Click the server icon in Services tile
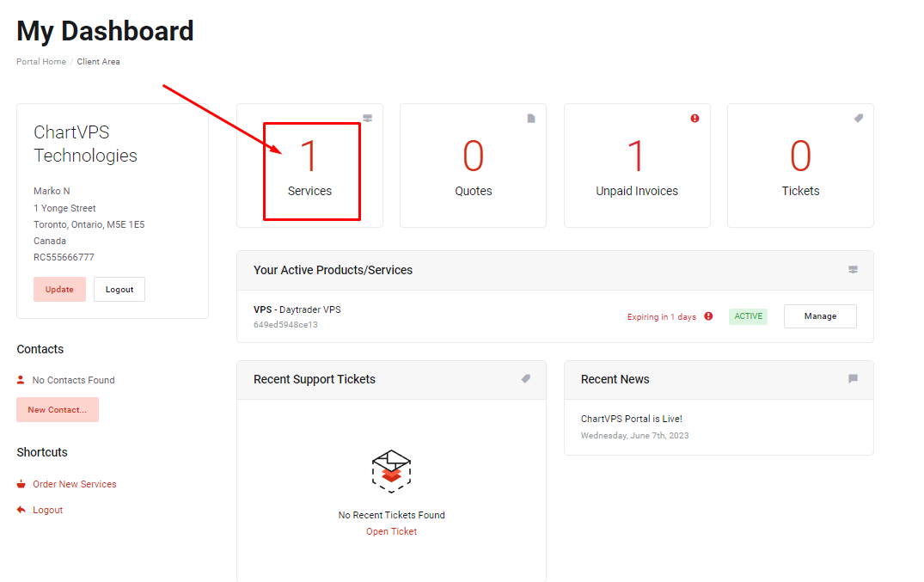 pos(368,119)
